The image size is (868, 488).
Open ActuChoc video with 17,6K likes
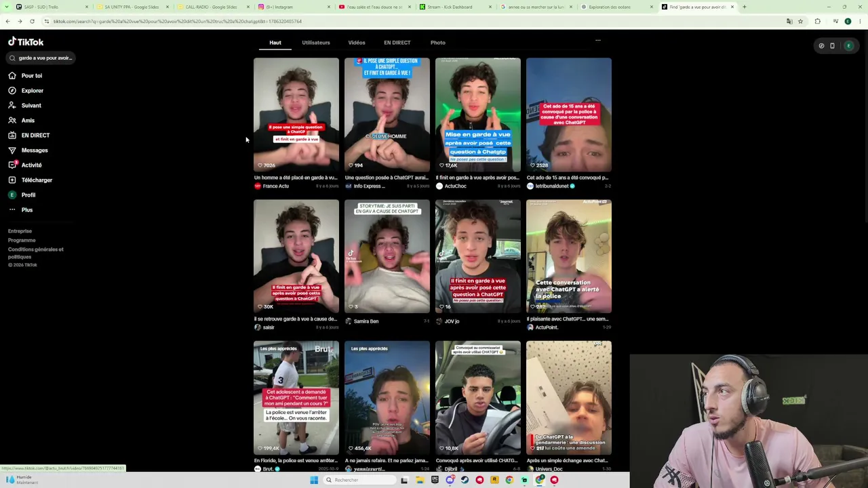pyautogui.click(x=478, y=115)
